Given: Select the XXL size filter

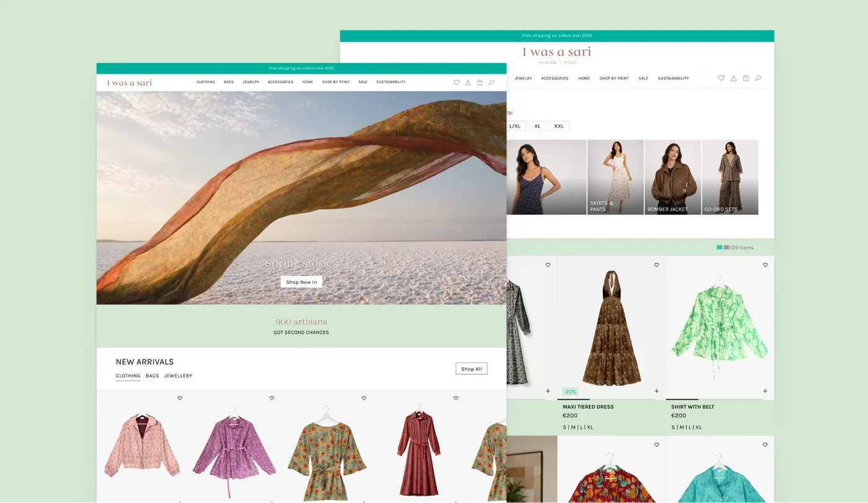Looking at the screenshot, I should 559,126.
